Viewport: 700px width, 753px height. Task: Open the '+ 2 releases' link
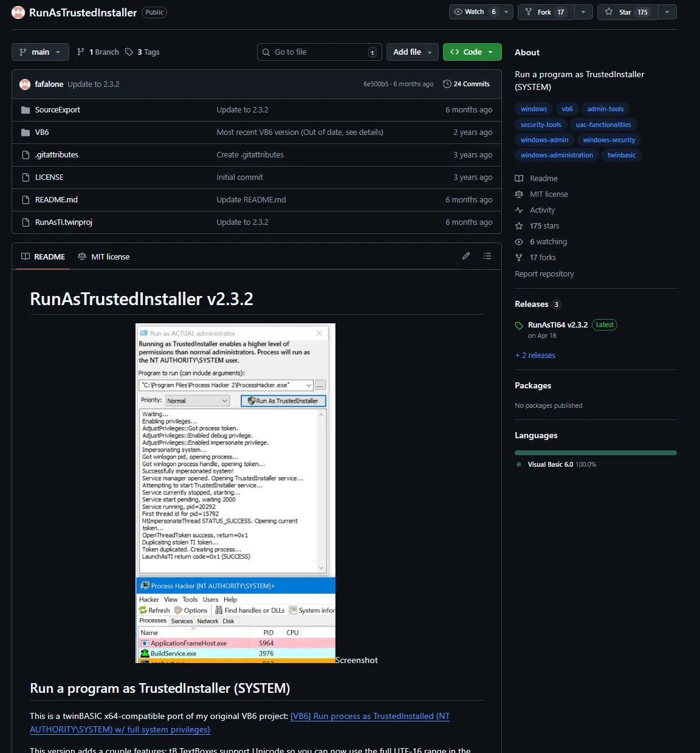click(x=535, y=356)
